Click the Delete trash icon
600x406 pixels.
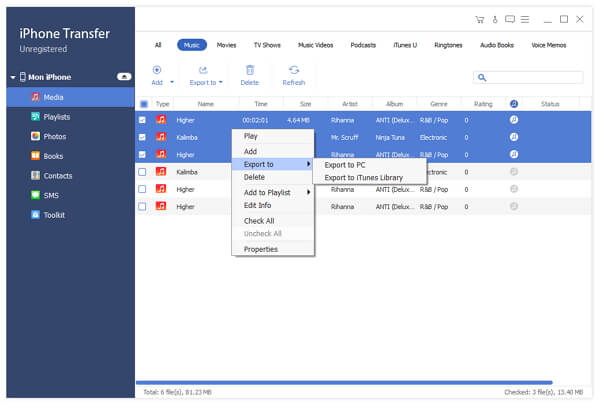tap(249, 70)
